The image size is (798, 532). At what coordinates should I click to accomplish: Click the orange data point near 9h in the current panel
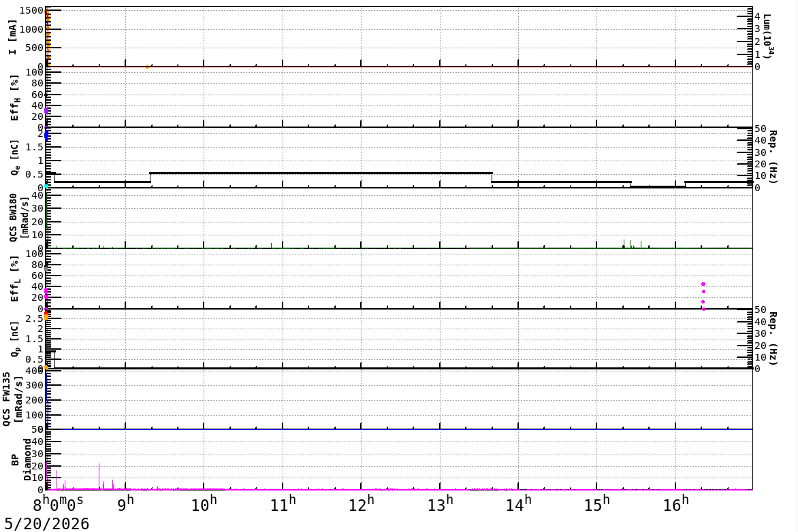pos(148,67)
